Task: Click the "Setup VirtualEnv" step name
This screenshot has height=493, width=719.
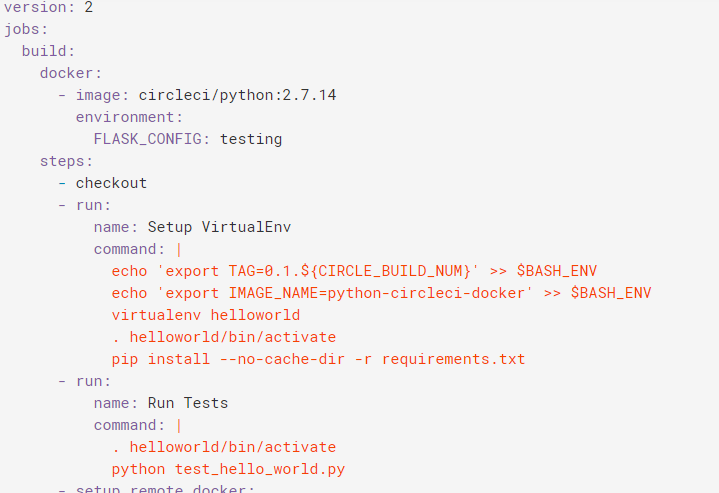Action: [219, 227]
